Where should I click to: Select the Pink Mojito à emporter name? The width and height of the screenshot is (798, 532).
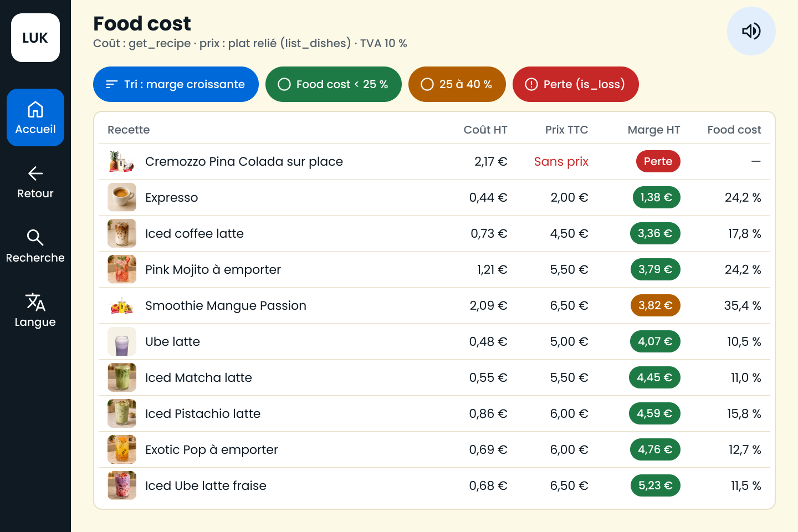click(x=213, y=269)
